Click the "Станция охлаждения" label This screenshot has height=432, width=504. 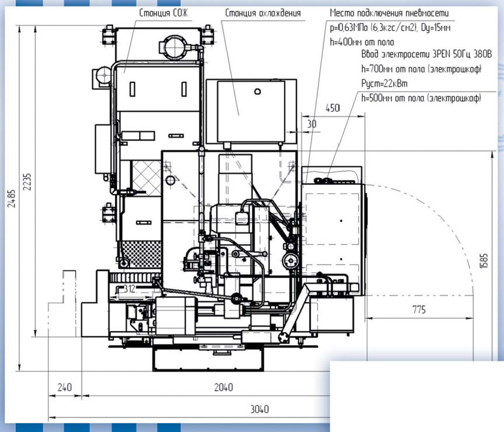pyautogui.click(x=263, y=13)
